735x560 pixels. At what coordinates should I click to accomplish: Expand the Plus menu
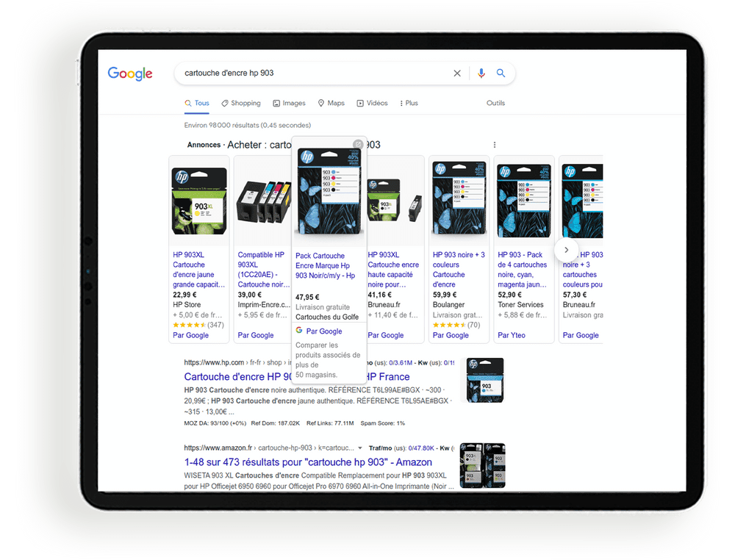click(409, 103)
